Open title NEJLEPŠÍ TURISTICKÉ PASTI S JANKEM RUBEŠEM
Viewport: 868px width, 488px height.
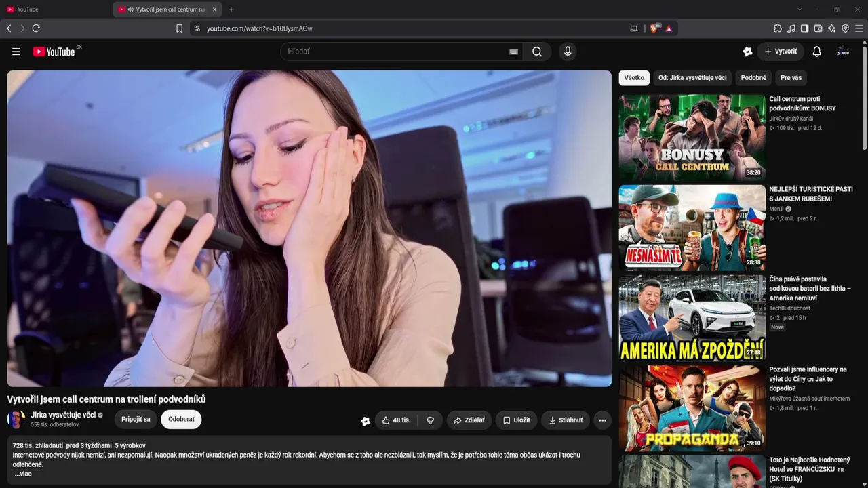811,194
